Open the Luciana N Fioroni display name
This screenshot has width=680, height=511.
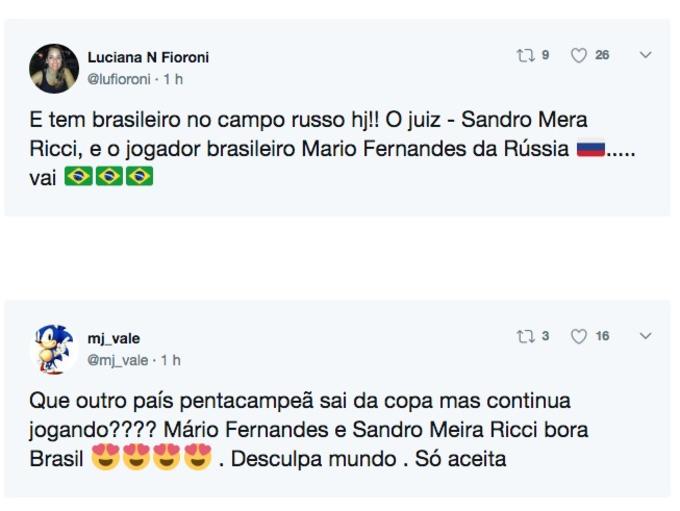point(148,58)
